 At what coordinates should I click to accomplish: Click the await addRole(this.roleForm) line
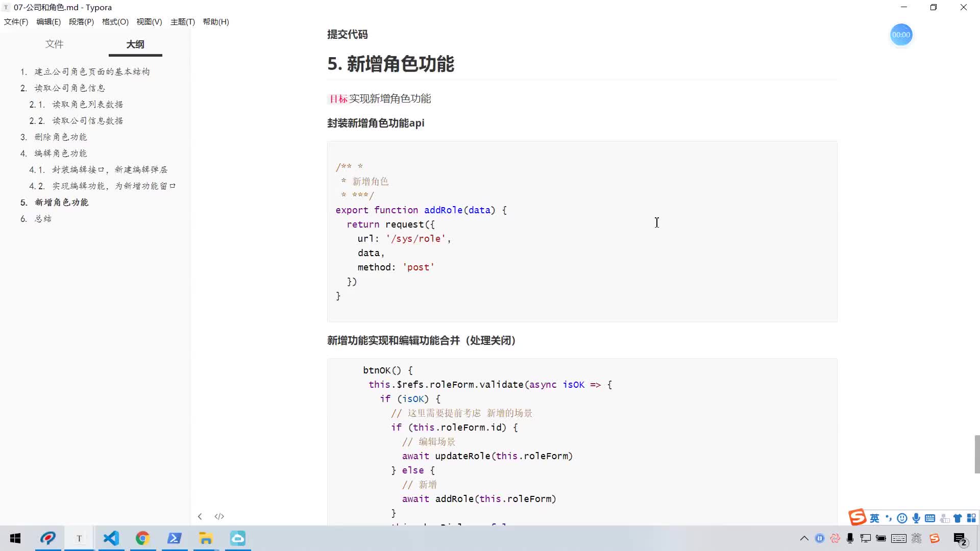479,499
